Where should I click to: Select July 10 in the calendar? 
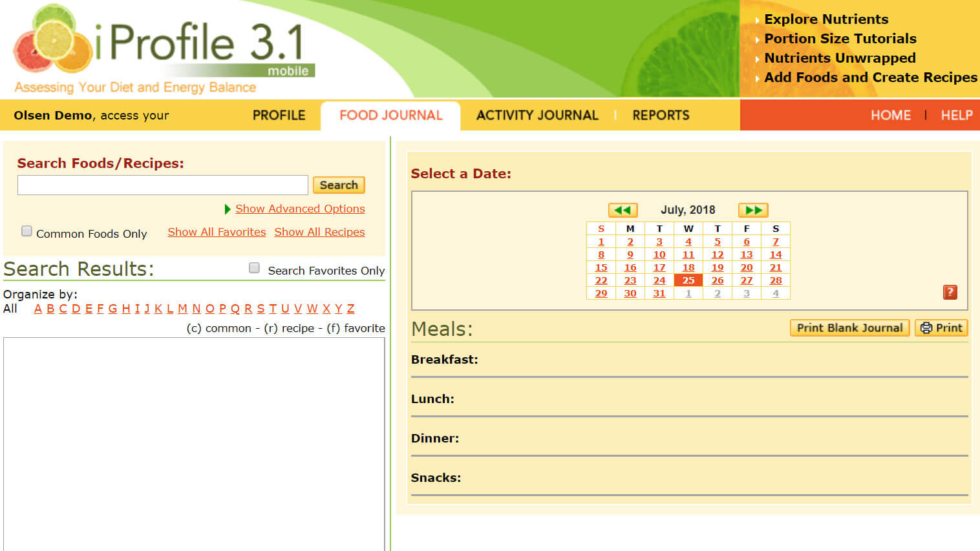659,255
